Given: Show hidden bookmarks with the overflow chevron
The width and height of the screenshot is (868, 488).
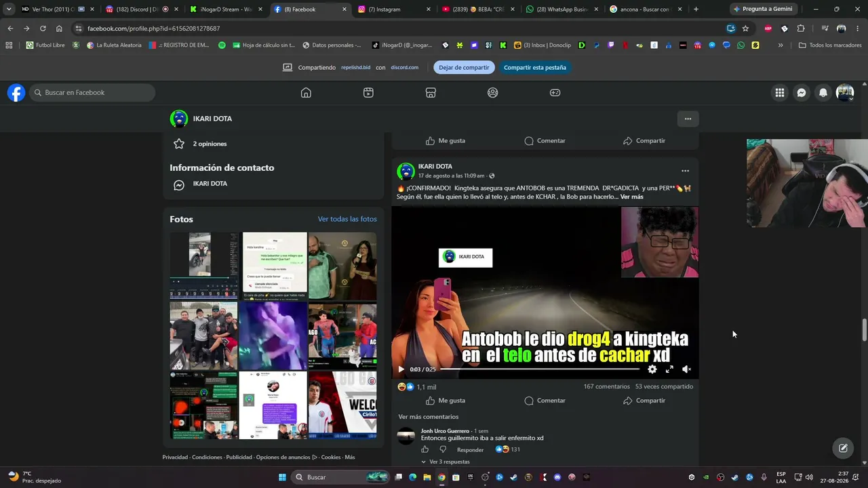Looking at the screenshot, I should pos(781,45).
